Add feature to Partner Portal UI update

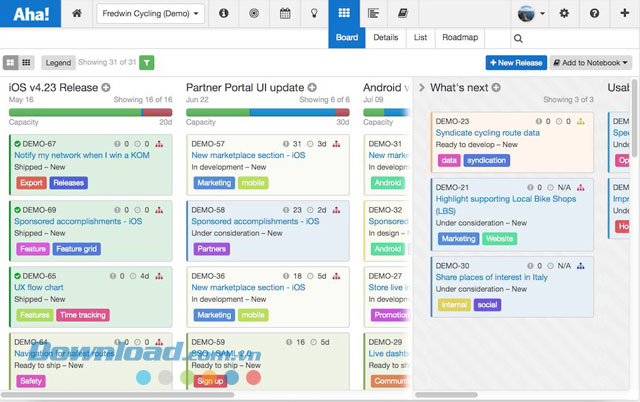(312, 87)
